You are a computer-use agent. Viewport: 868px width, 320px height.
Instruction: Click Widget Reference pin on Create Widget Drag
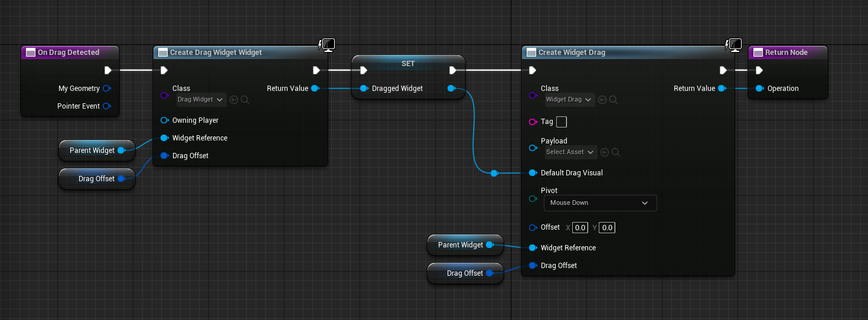click(x=533, y=248)
